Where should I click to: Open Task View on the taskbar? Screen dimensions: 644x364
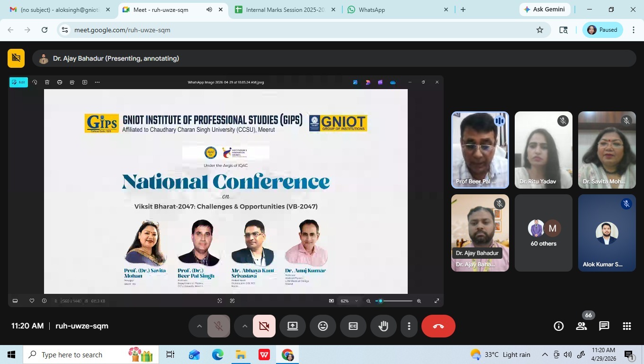(x=170, y=355)
